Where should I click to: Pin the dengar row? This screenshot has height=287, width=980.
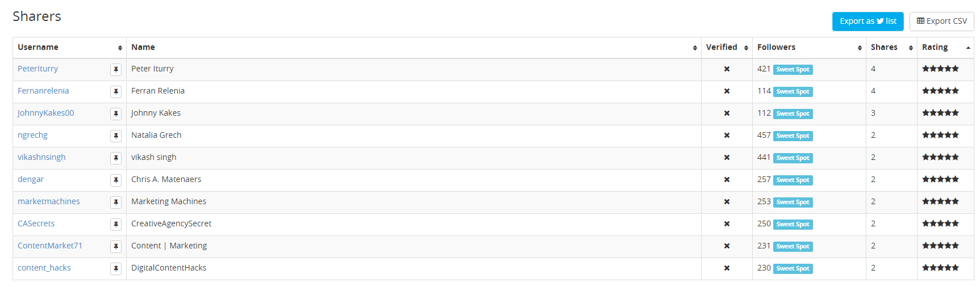coord(116,180)
